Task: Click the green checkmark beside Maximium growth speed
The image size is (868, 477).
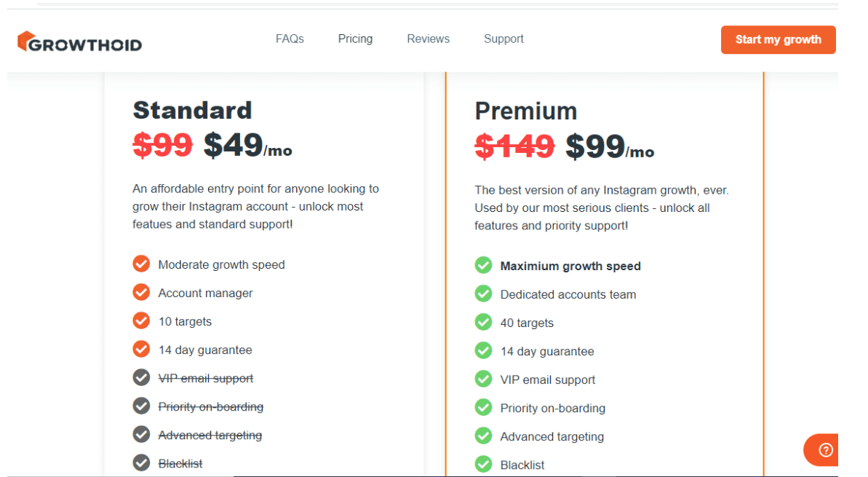Action: coord(483,265)
